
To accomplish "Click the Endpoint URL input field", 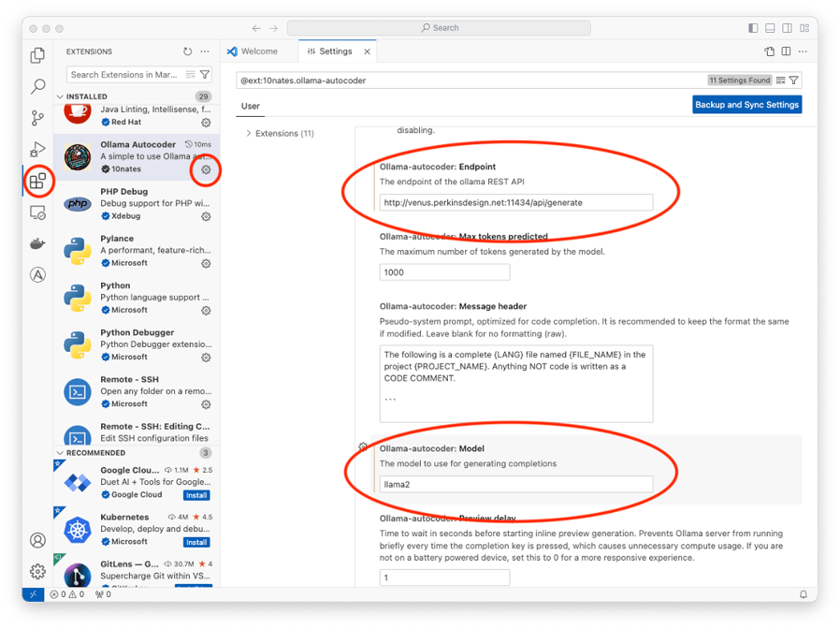I will click(x=515, y=202).
